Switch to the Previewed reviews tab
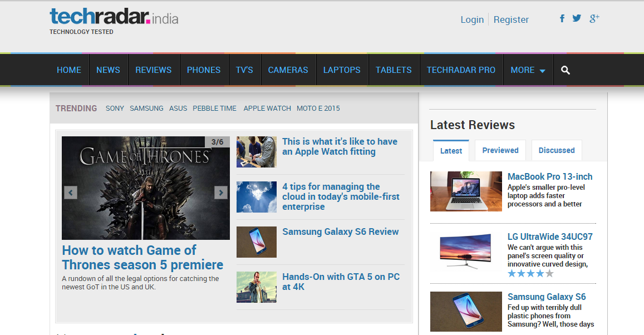The width and height of the screenshot is (644, 335). click(500, 150)
